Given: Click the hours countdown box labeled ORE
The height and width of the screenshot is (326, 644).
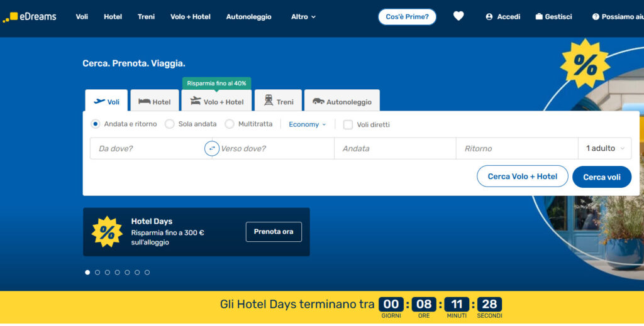Looking at the screenshot, I should coord(424,304).
